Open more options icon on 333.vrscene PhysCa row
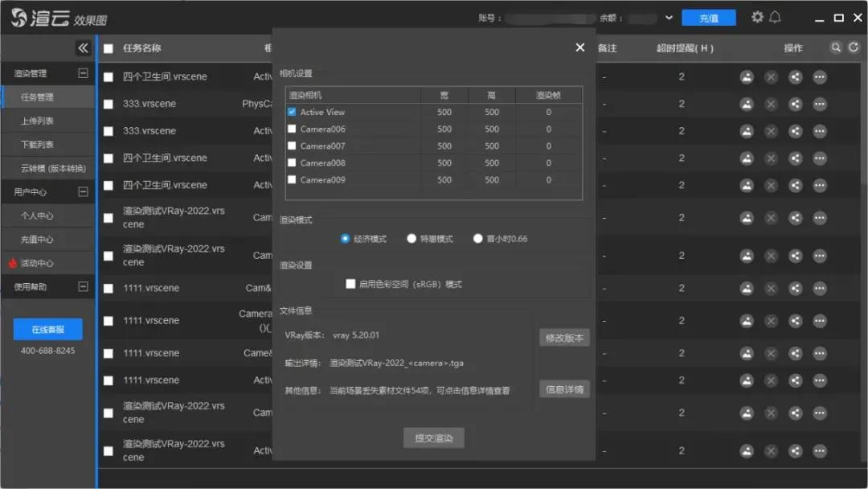Image resolution: width=868 pixels, height=489 pixels. point(819,104)
